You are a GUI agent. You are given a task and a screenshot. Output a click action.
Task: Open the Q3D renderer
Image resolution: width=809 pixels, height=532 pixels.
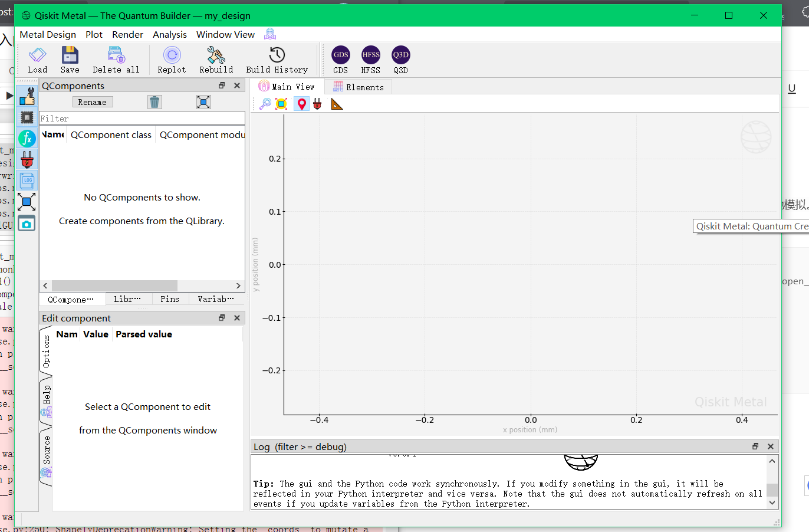tap(401, 60)
